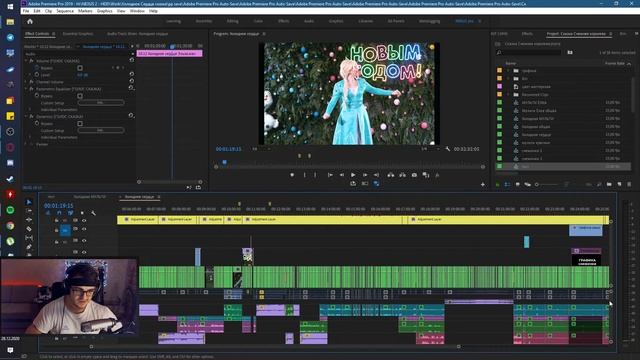Screen dimensions: 640x360
Task: Collapse the Volume effect group
Action: [x=27, y=61]
